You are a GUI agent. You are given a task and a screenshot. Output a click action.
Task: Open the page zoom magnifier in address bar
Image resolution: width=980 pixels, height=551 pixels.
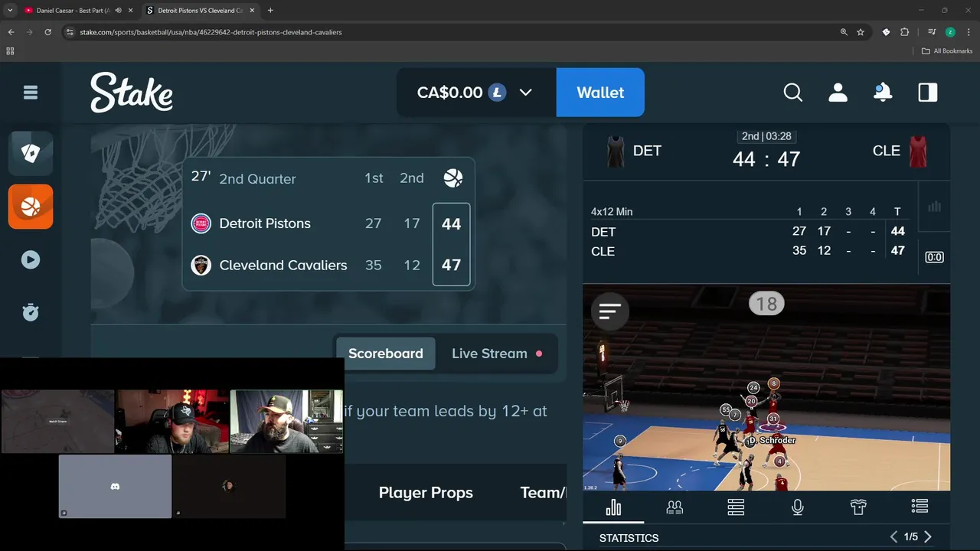pos(844,32)
